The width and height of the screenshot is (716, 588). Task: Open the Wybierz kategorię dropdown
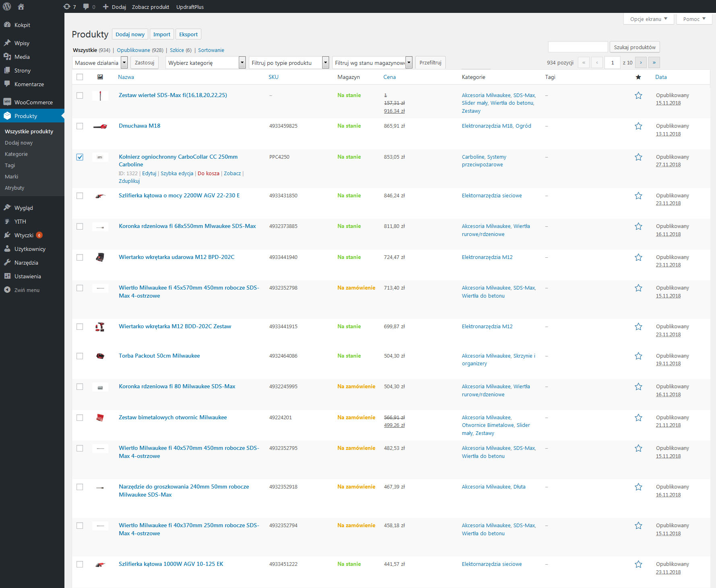click(x=205, y=62)
